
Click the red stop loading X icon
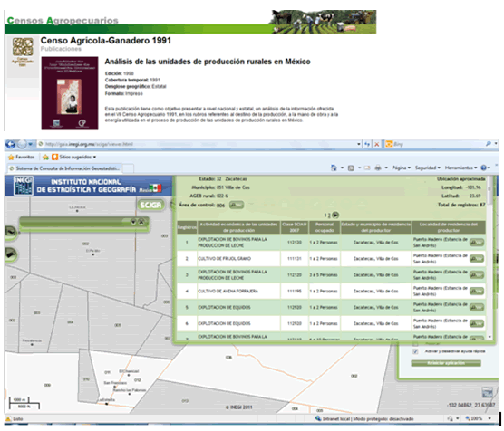(376, 145)
